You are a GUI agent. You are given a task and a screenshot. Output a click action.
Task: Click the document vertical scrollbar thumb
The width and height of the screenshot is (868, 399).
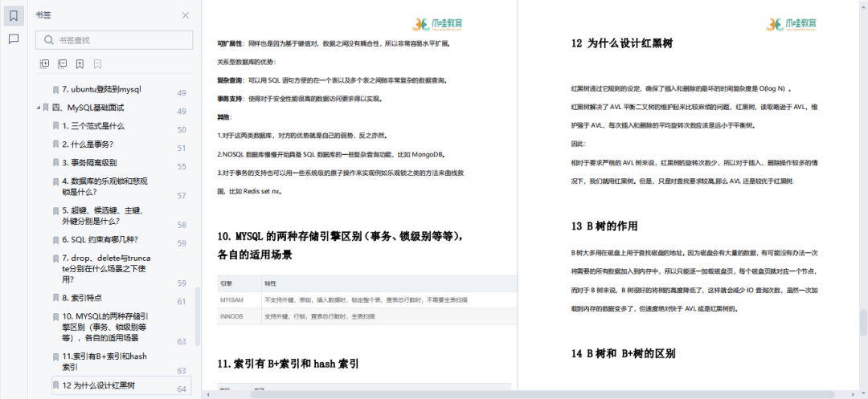tap(863, 323)
